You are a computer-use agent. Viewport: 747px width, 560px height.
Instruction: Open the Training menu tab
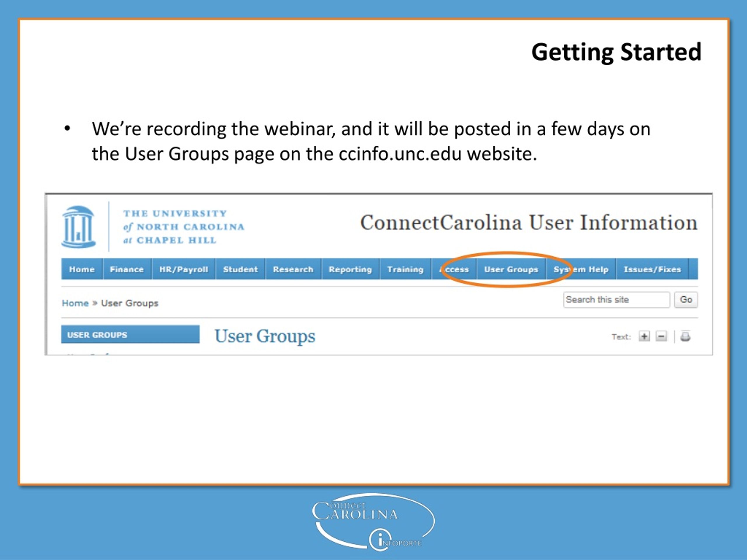405,269
